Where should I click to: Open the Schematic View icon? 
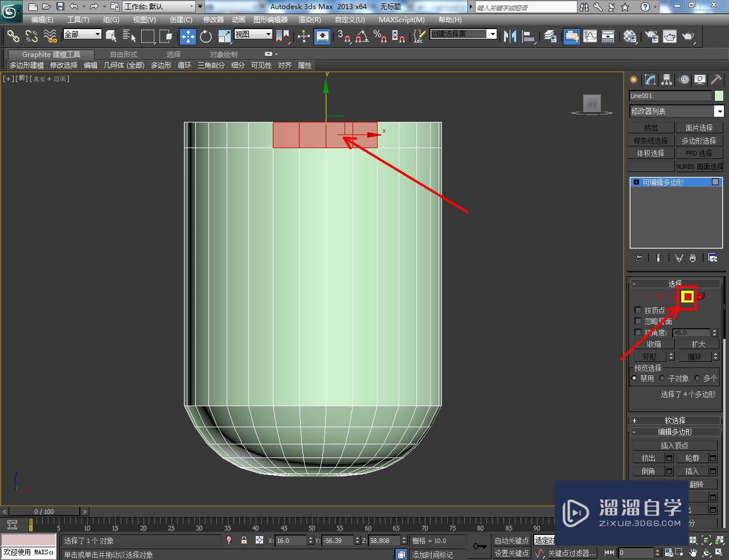[x=608, y=36]
